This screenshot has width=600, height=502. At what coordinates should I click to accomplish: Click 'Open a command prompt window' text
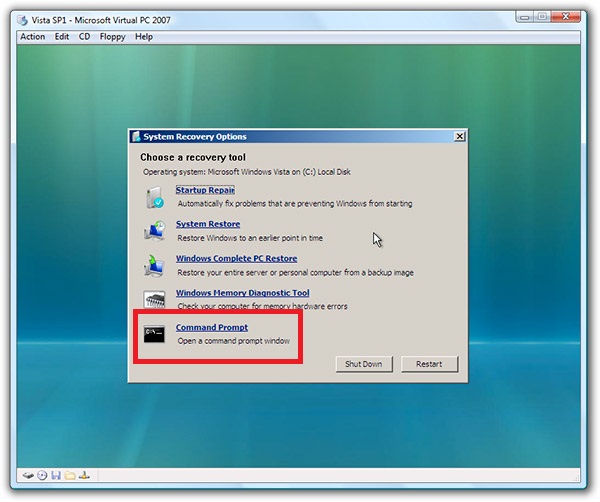[233, 341]
